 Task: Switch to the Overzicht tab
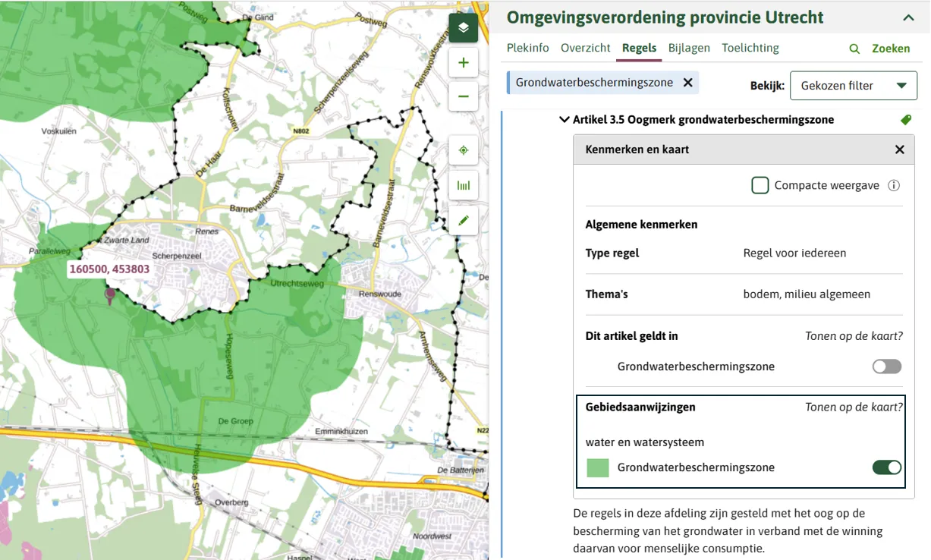click(586, 48)
